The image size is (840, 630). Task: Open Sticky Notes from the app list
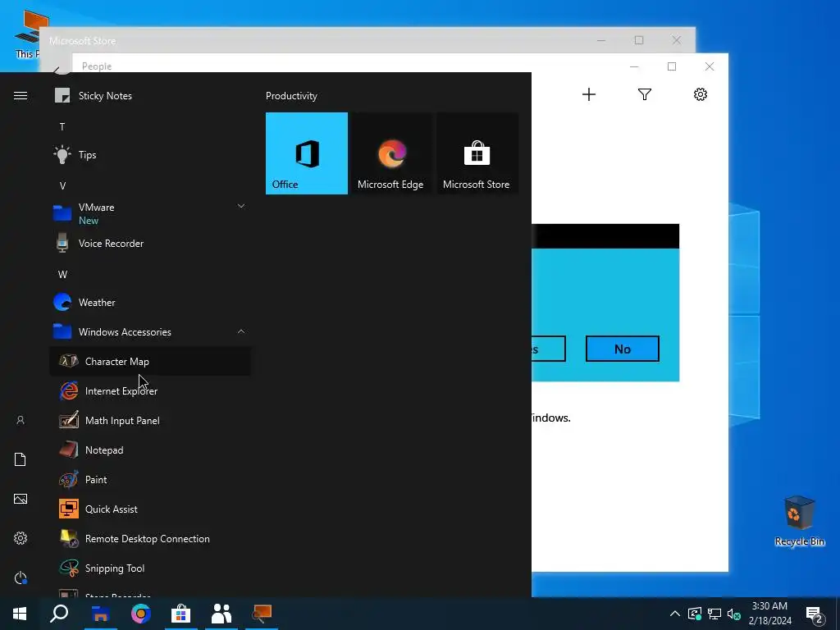coord(150,96)
